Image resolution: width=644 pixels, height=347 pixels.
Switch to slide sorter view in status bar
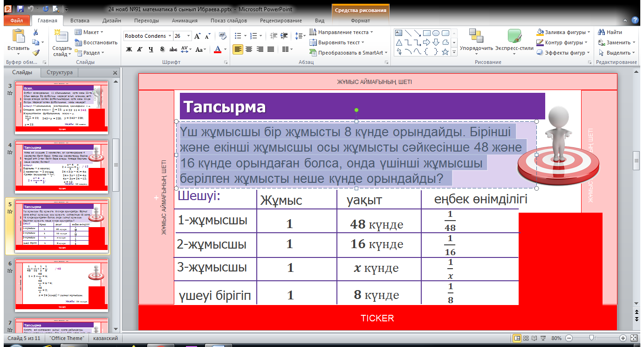527,338
